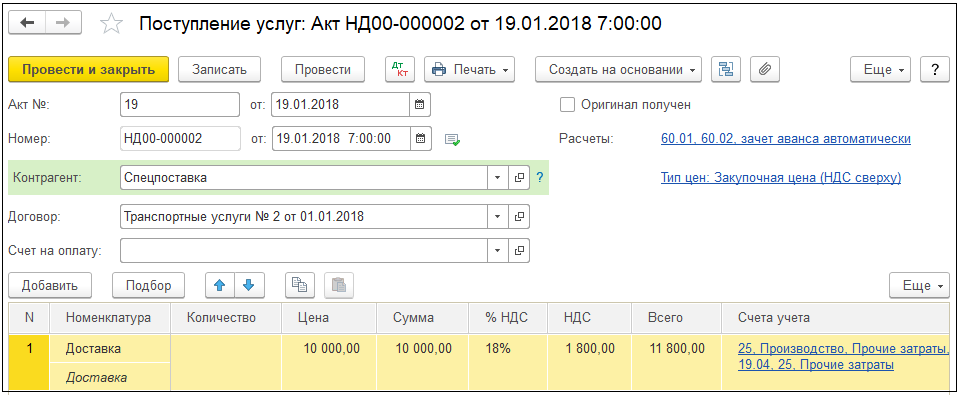Enable the Оригинал получен checkbox
Image resolution: width=959 pixels, height=395 pixels.
[568, 105]
